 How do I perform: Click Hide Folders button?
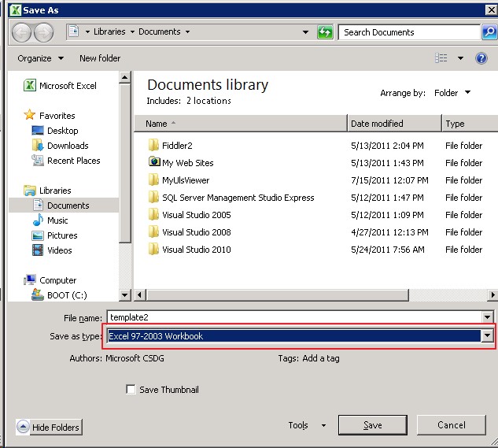coord(49,427)
